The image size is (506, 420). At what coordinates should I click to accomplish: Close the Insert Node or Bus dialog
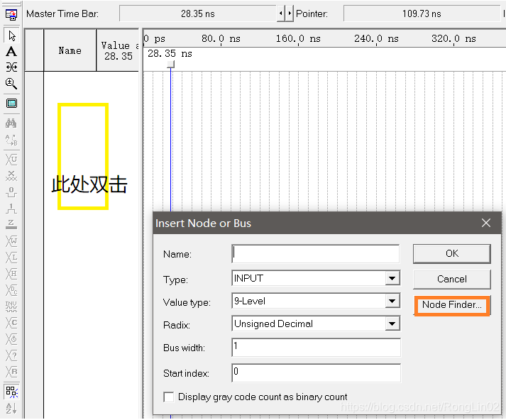pyautogui.click(x=486, y=223)
